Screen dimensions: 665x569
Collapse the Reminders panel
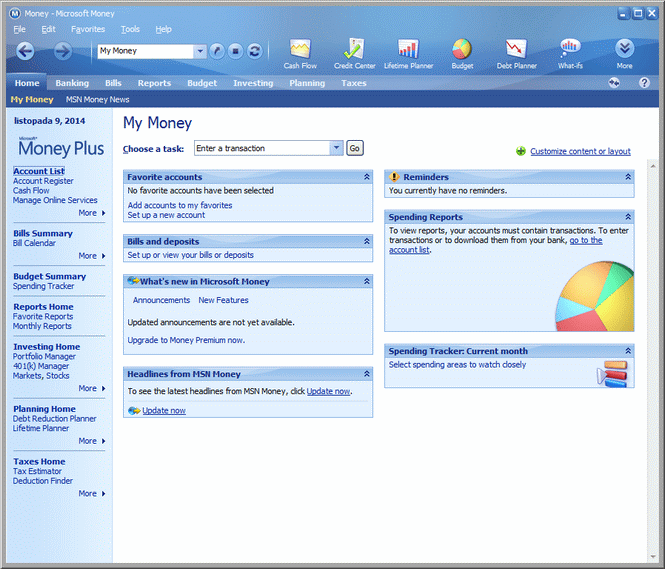coord(628,177)
